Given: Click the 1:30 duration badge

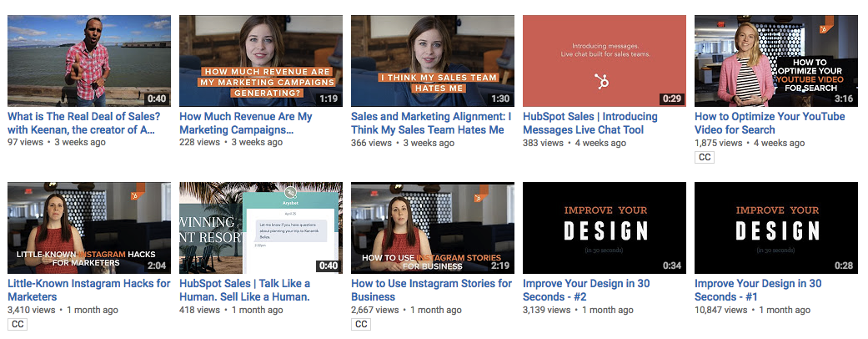Looking at the screenshot, I should (x=499, y=99).
